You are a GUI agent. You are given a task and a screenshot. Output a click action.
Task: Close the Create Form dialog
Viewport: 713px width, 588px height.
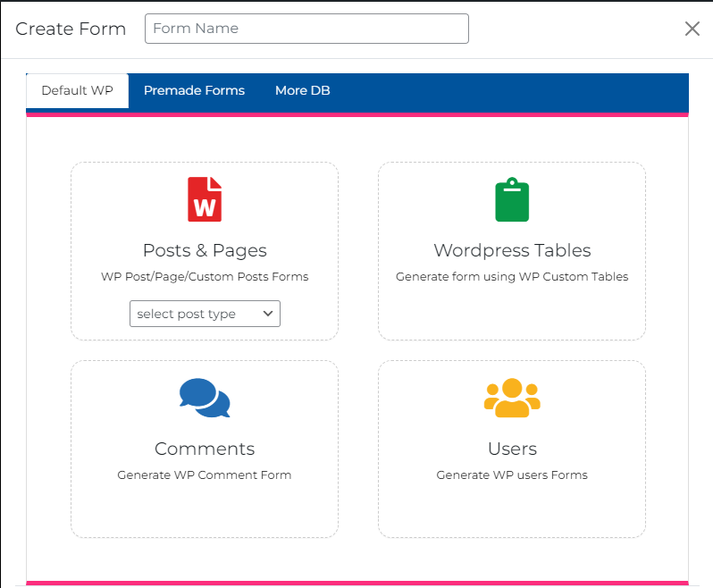click(x=692, y=29)
